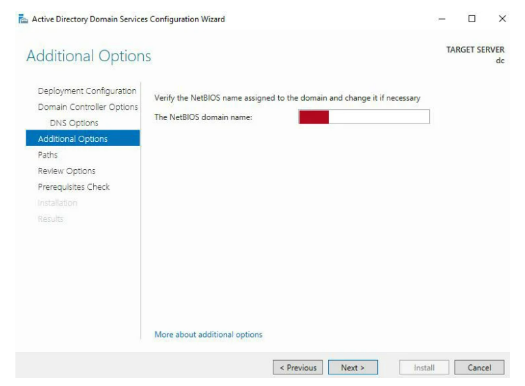
Task: Click the target server name 'dc'
Action: point(500,61)
